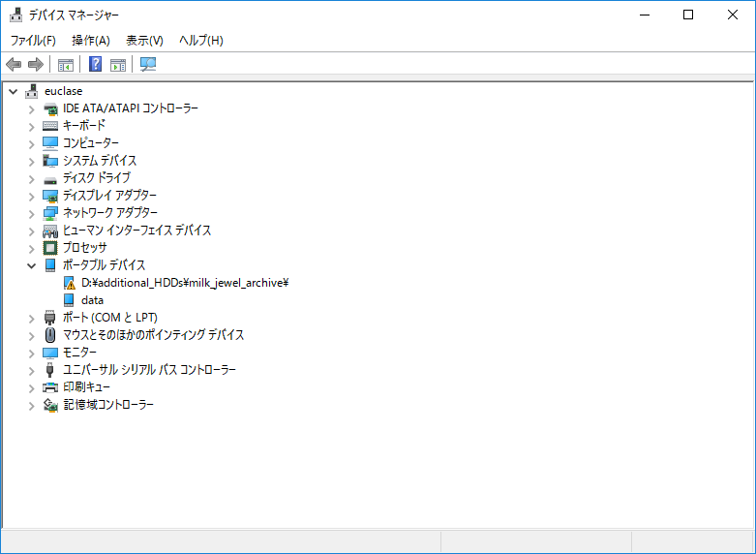Expand the ネットワーク アダプター category
756x554 pixels.
(31, 213)
